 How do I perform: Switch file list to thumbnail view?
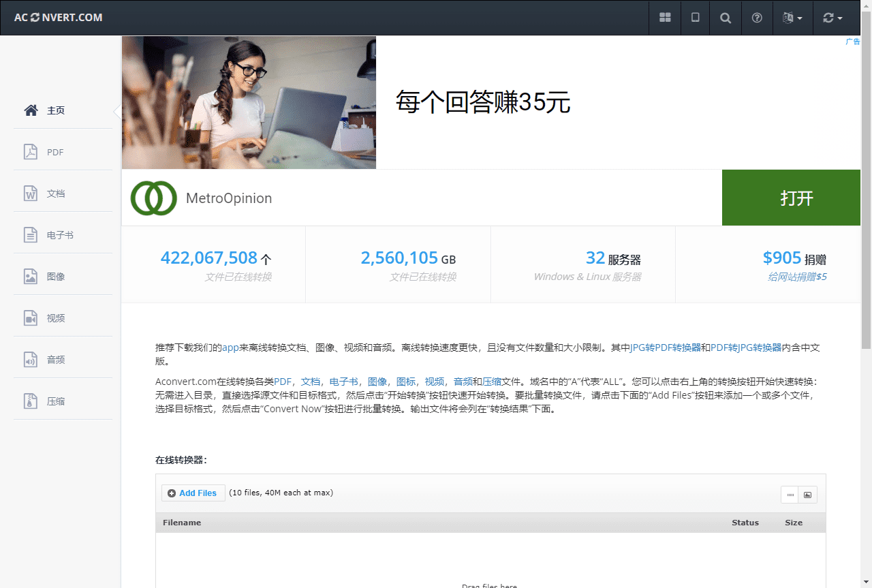(x=808, y=495)
